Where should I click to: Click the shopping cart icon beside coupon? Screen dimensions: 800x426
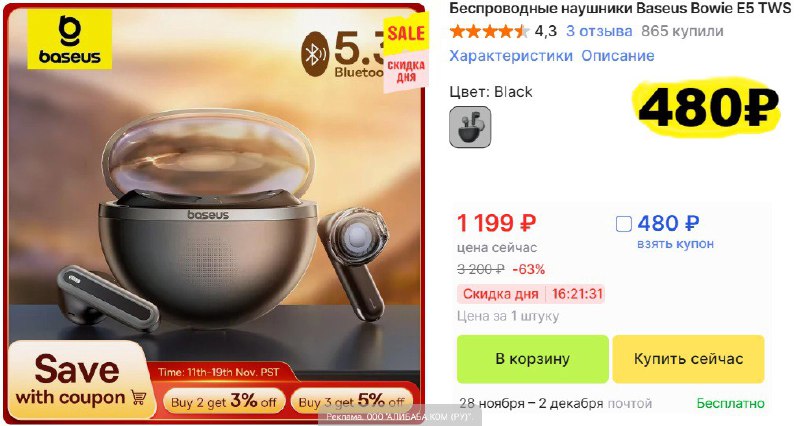pos(138,397)
